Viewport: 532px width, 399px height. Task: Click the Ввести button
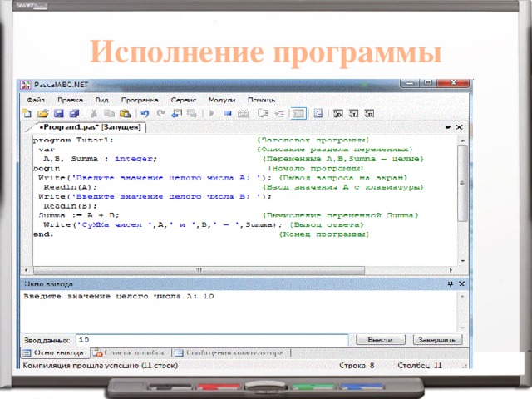[381, 340]
